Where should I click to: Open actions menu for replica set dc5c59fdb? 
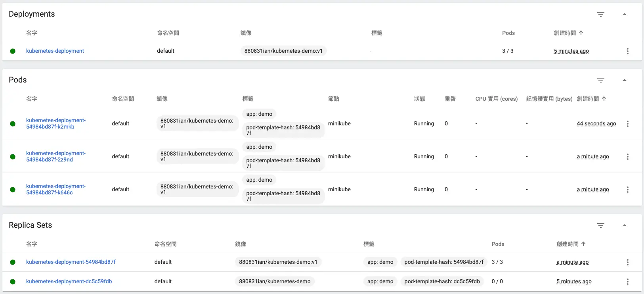click(627, 282)
